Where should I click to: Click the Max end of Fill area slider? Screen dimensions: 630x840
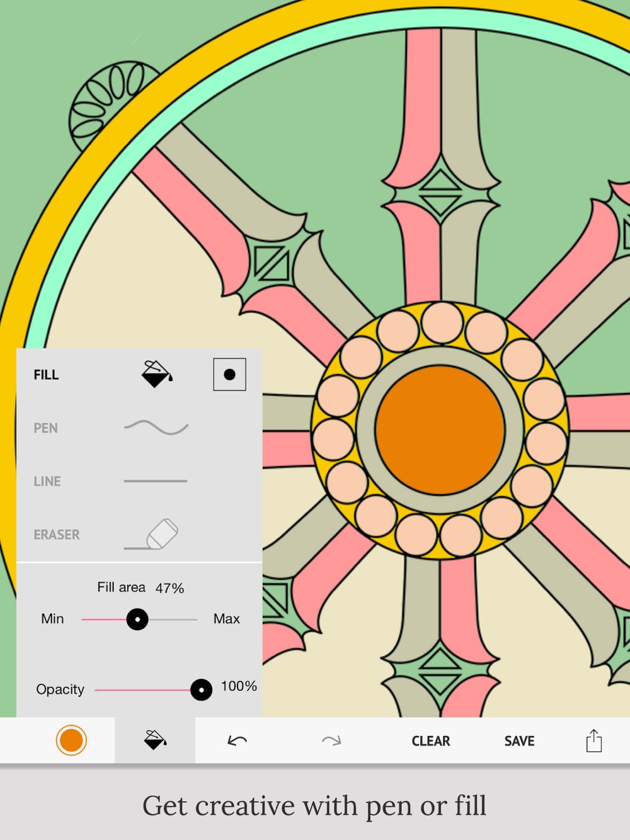click(x=227, y=619)
